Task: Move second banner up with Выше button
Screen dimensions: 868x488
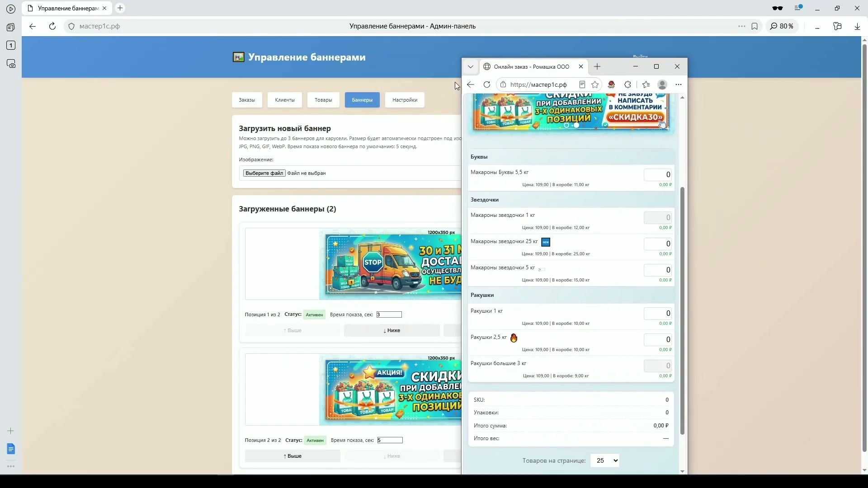Action: point(292,456)
